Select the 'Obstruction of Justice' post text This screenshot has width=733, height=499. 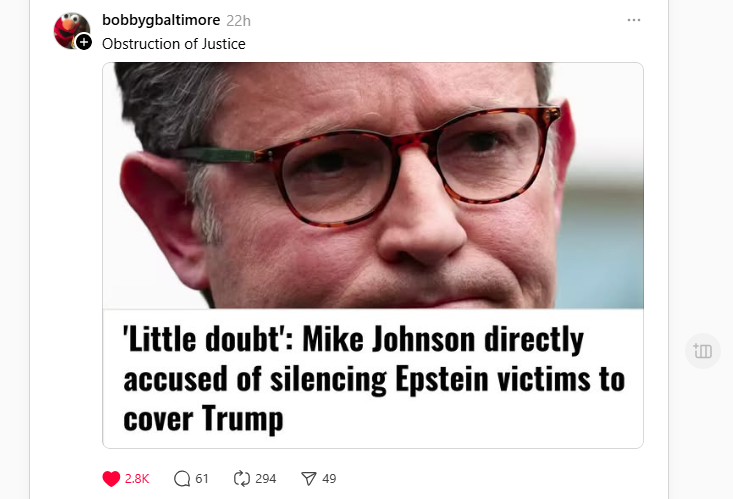coord(173,43)
